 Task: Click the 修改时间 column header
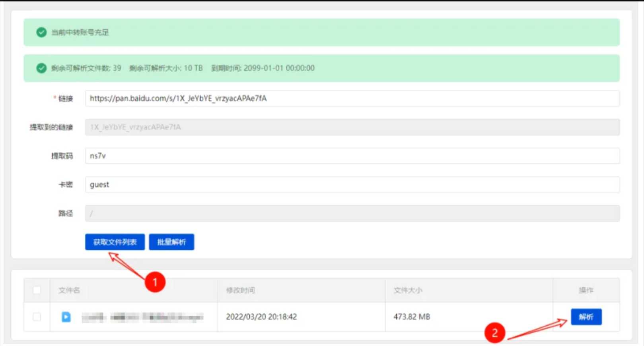click(x=240, y=290)
